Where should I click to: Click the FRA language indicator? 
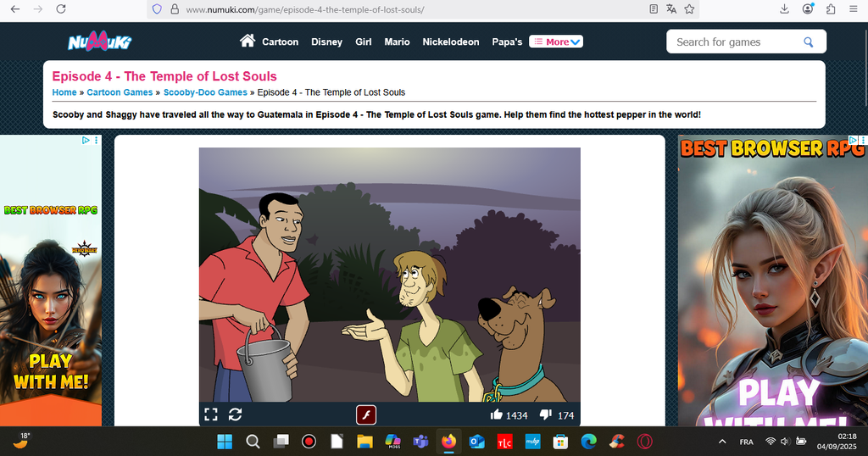pos(746,442)
